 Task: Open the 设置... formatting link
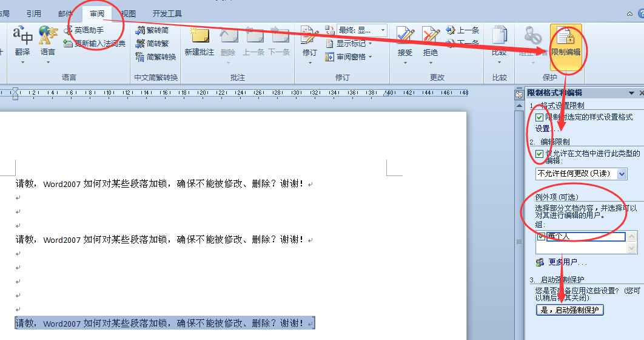[547, 129]
